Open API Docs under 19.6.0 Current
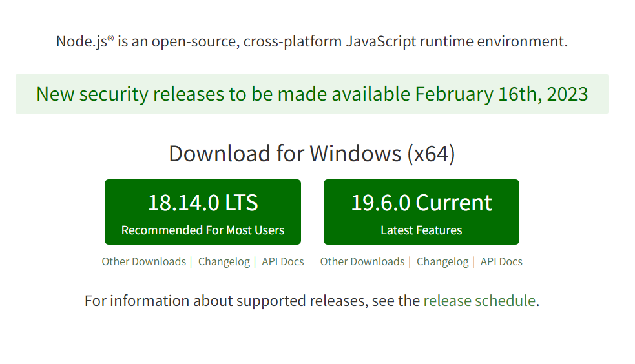Screen dimensions: 635x364 [501, 261]
